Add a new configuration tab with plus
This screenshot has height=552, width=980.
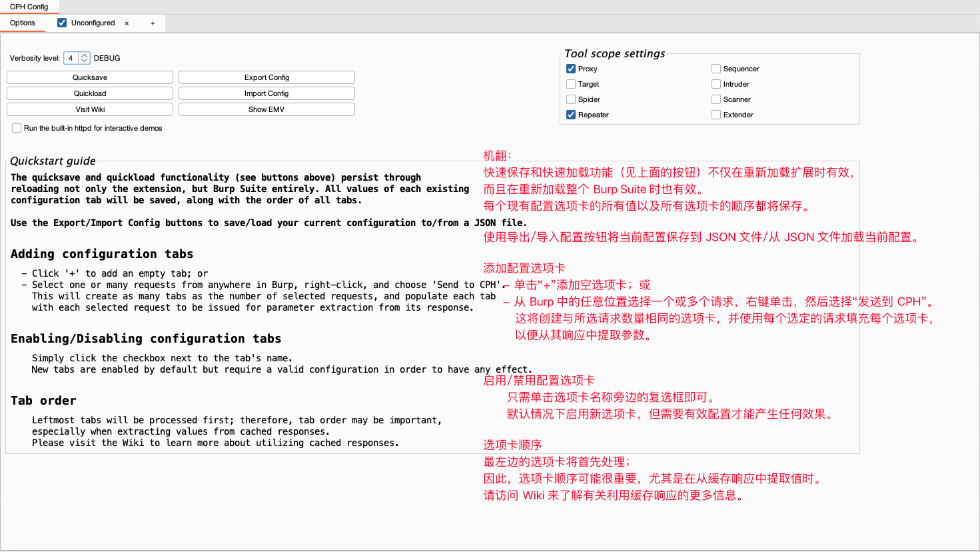153,23
